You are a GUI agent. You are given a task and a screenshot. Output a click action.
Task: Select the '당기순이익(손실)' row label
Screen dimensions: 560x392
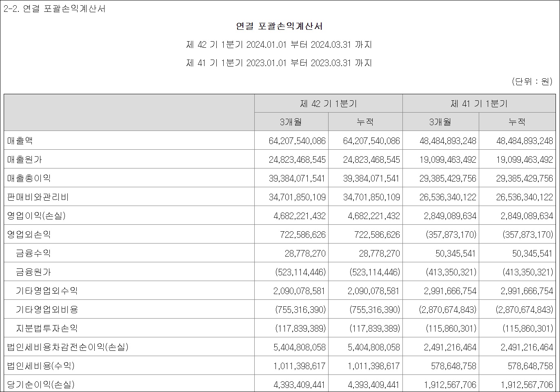pos(41,384)
